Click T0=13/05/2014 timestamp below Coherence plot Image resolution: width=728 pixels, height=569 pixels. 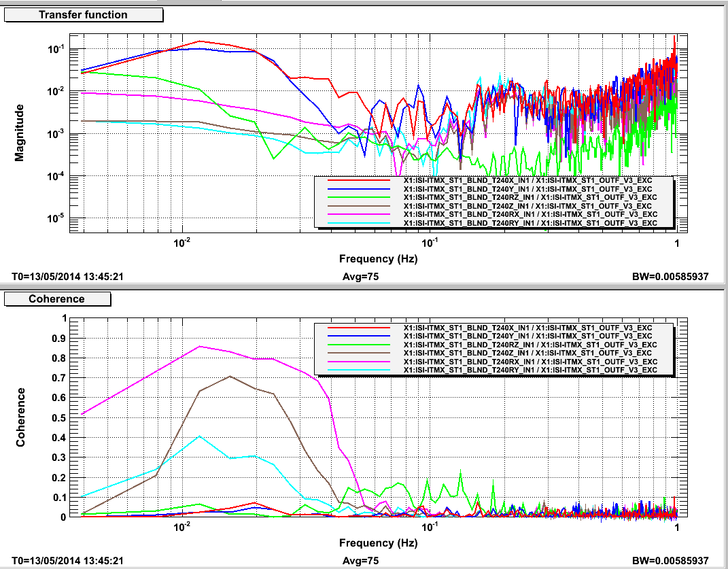coord(67,561)
